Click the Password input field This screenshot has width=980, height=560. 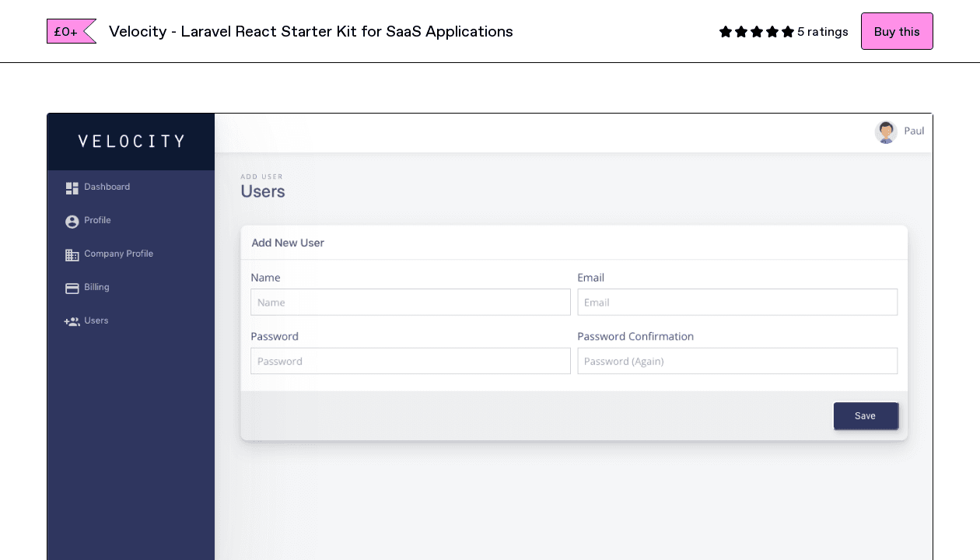coord(410,361)
